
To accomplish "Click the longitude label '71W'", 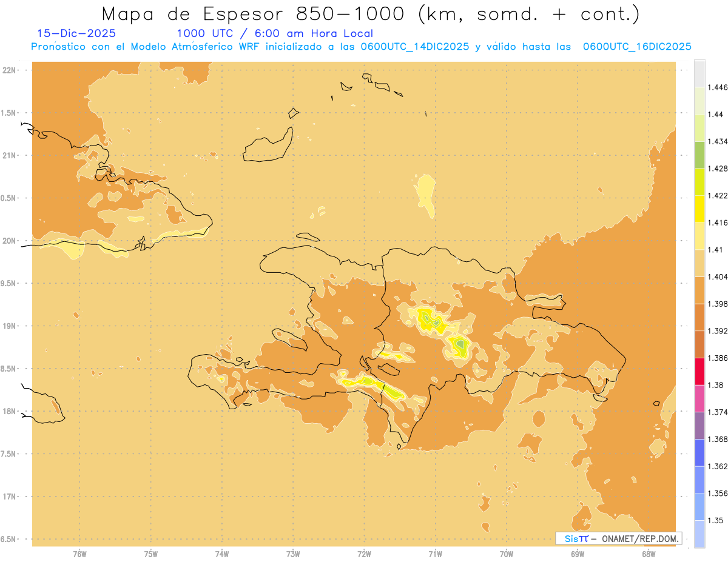I will coord(435,554).
